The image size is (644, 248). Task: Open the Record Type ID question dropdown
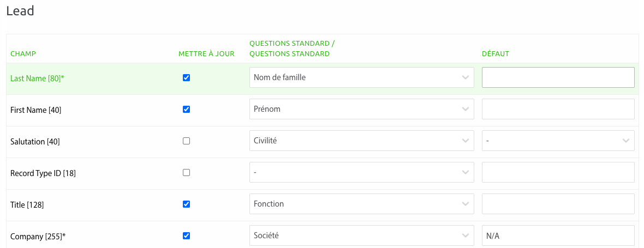(x=361, y=172)
